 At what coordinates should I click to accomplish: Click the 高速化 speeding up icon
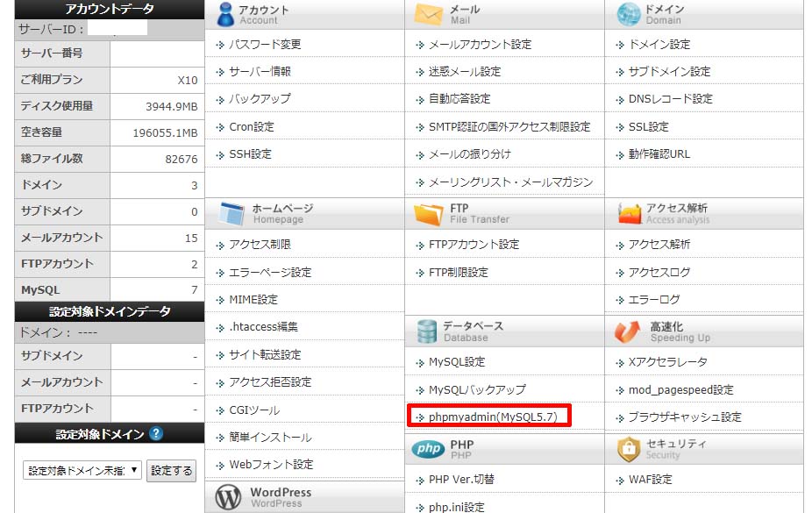[x=629, y=331]
